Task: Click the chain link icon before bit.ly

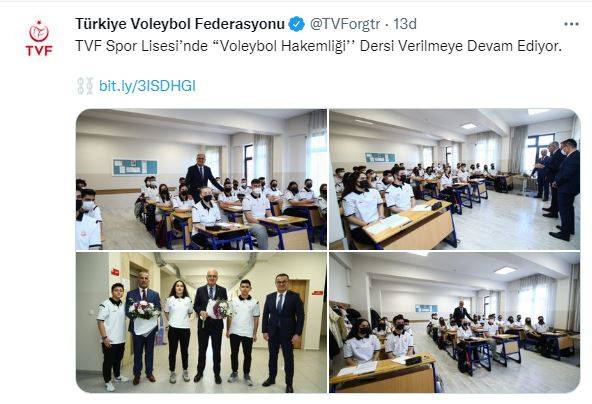Action: [x=85, y=86]
